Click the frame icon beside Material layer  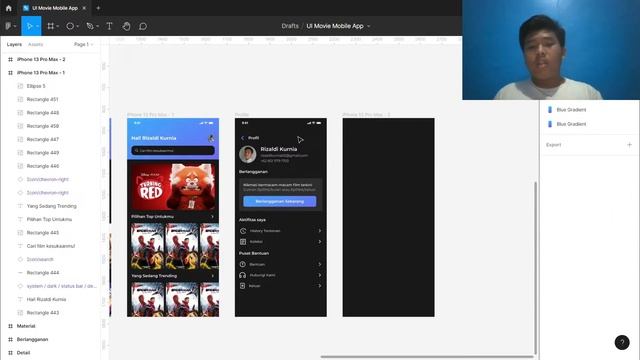pyautogui.click(x=10, y=326)
